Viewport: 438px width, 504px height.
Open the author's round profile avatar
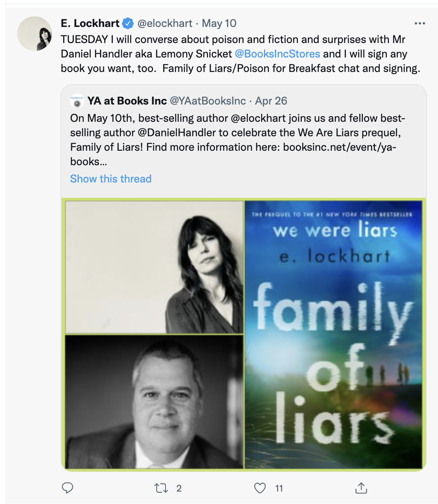[x=35, y=34]
